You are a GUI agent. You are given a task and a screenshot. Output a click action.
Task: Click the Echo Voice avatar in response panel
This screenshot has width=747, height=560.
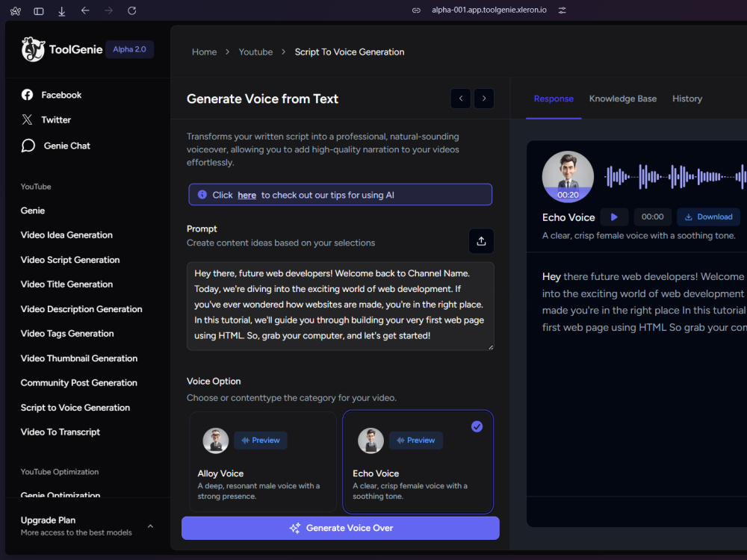click(x=568, y=177)
